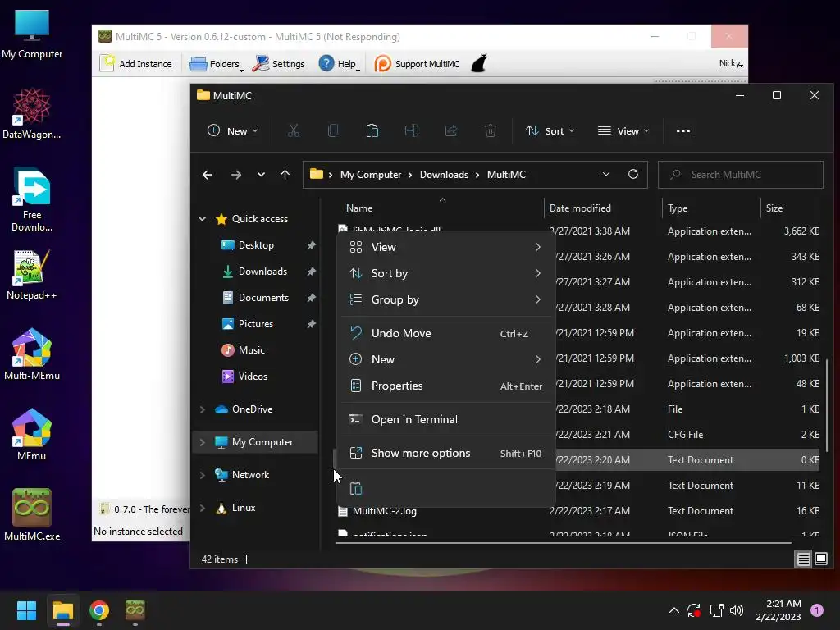Open the Nicky account dropdown
This screenshot has width=840, height=630.
coord(731,63)
